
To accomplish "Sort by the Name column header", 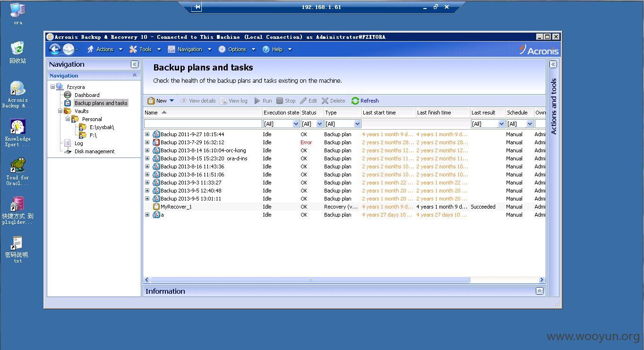I will pyautogui.click(x=203, y=113).
